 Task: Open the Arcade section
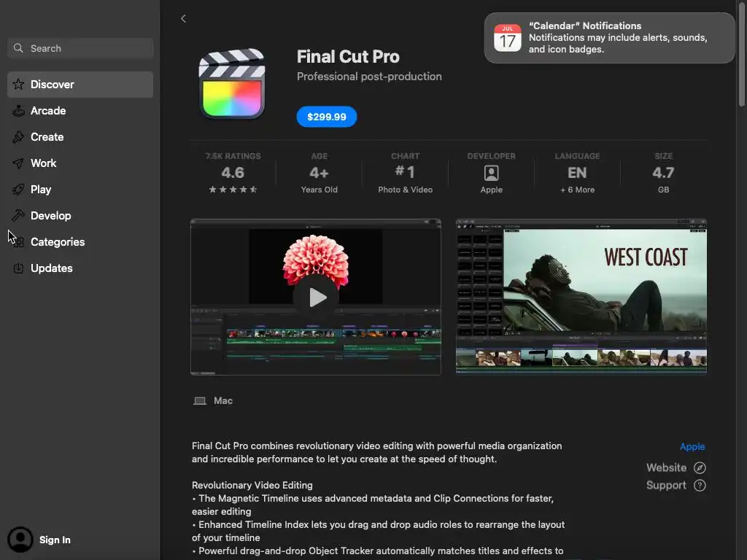pyautogui.click(x=80, y=111)
